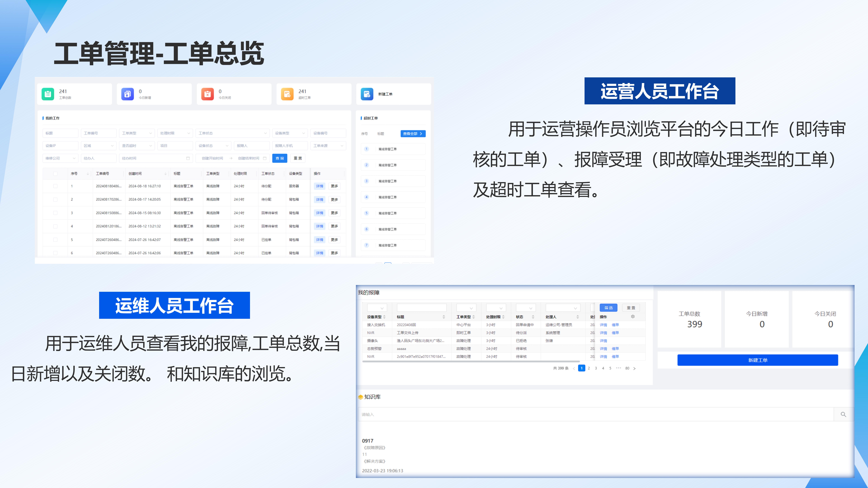Click 查看全部 in 超时工单 panel
The height and width of the screenshot is (488, 868).
413,134
